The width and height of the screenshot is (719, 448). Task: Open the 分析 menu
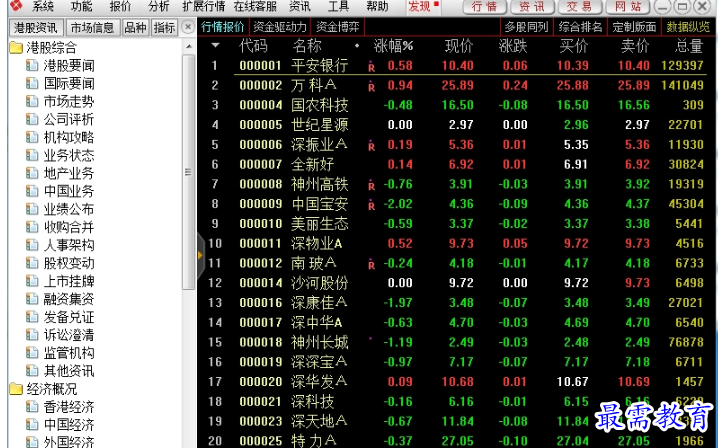click(x=159, y=6)
